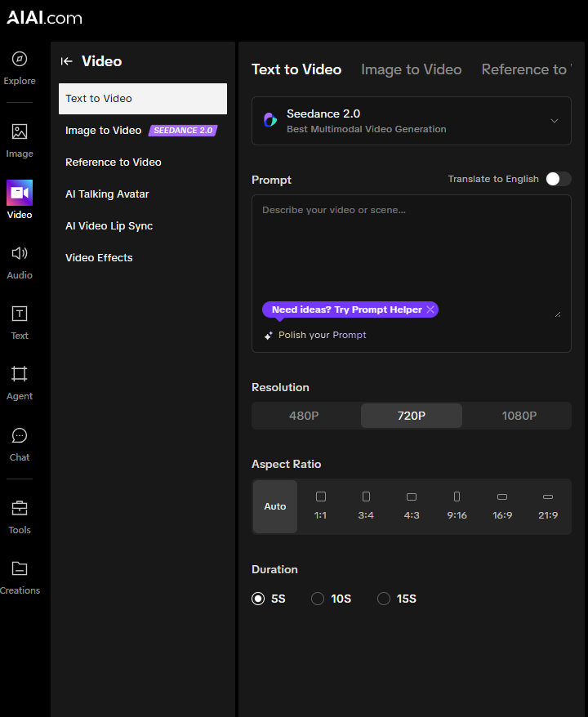Set aspect ratio to 9:16
588x717 pixels.
tap(457, 506)
